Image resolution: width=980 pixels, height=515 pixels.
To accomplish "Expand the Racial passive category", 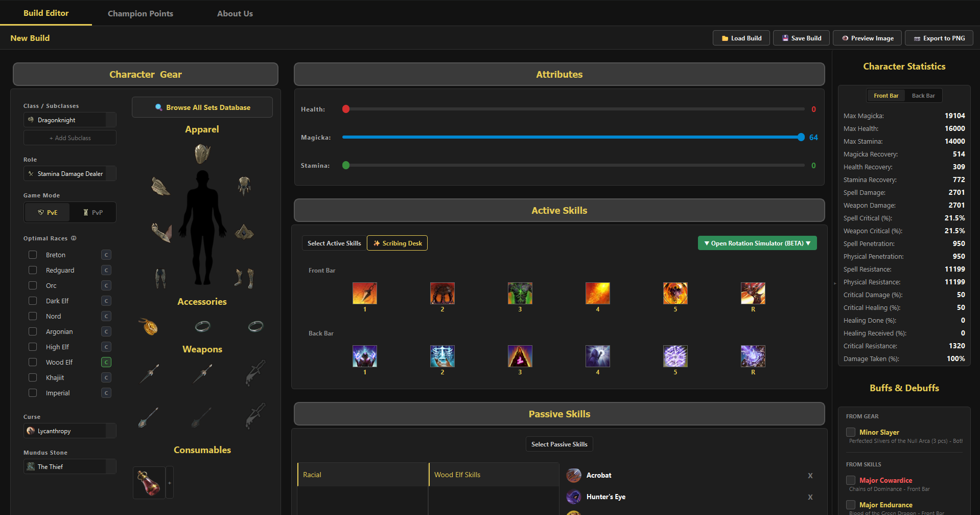I will point(363,475).
